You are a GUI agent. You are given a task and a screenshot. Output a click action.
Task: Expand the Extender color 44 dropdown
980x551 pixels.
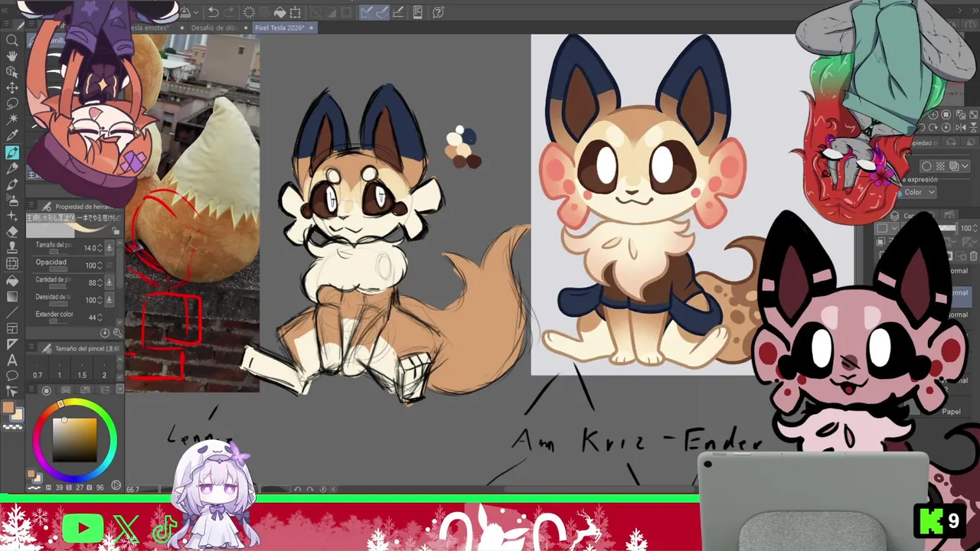pos(100,317)
